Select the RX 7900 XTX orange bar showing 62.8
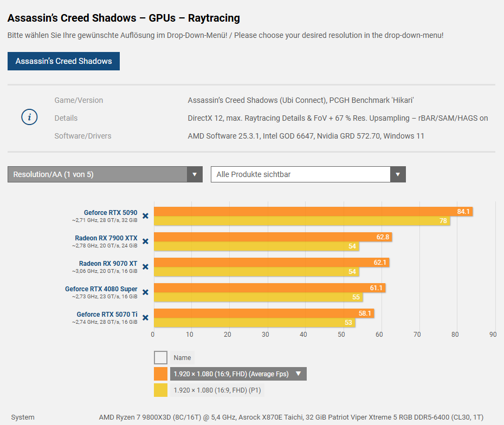The image size is (504, 425). pos(273,237)
